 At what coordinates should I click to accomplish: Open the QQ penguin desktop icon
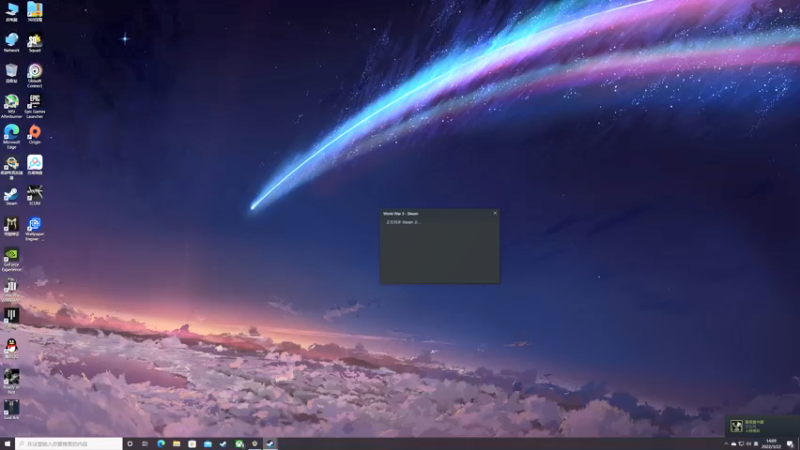coord(11,348)
